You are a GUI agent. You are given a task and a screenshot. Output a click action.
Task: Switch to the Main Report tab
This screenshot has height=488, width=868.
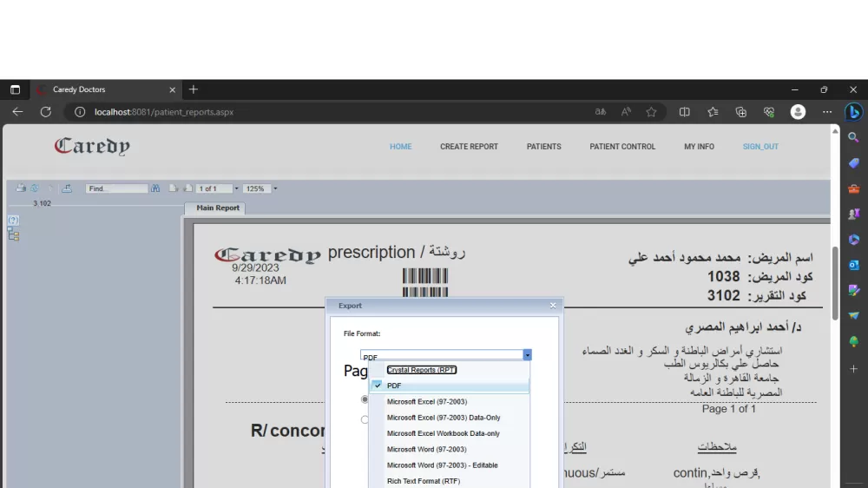pyautogui.click(x=217, y=208)
